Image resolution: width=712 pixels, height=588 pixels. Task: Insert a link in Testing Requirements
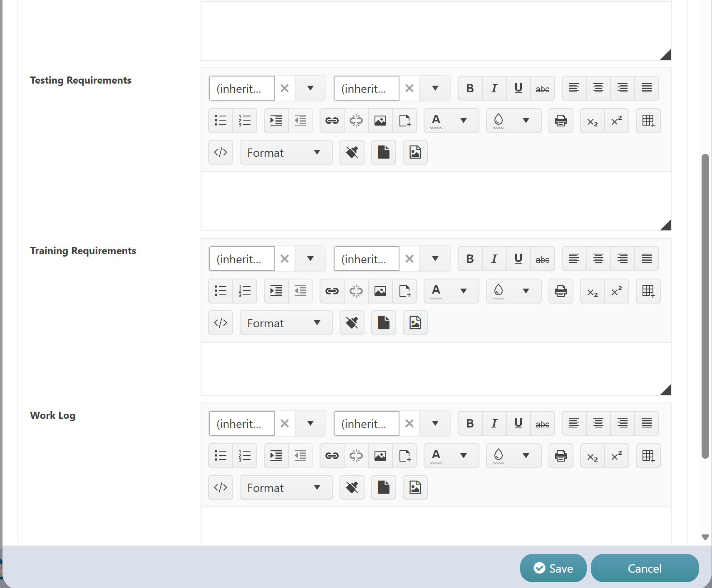click(x=332, y=121)
